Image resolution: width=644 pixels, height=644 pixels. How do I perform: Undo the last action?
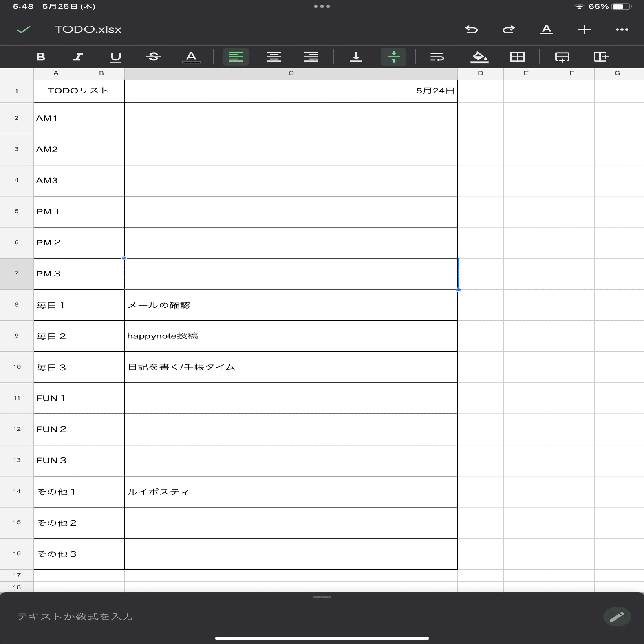(471, 29)
